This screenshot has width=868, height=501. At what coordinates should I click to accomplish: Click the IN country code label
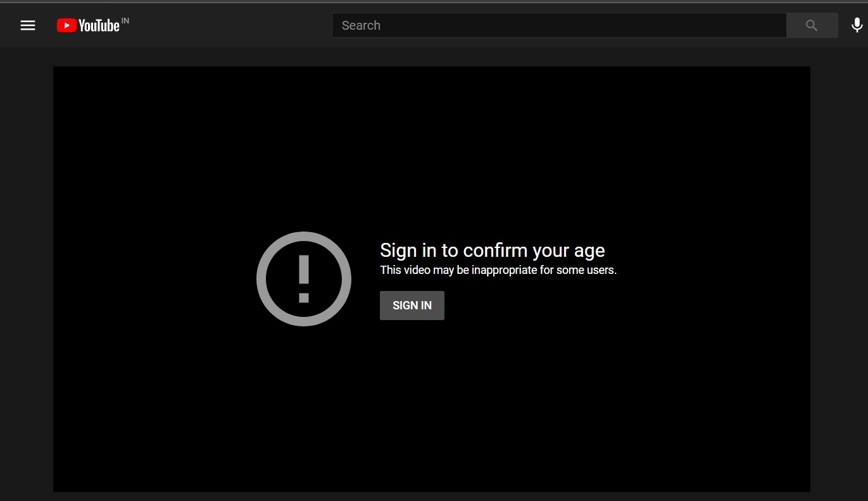pos(126,20)
